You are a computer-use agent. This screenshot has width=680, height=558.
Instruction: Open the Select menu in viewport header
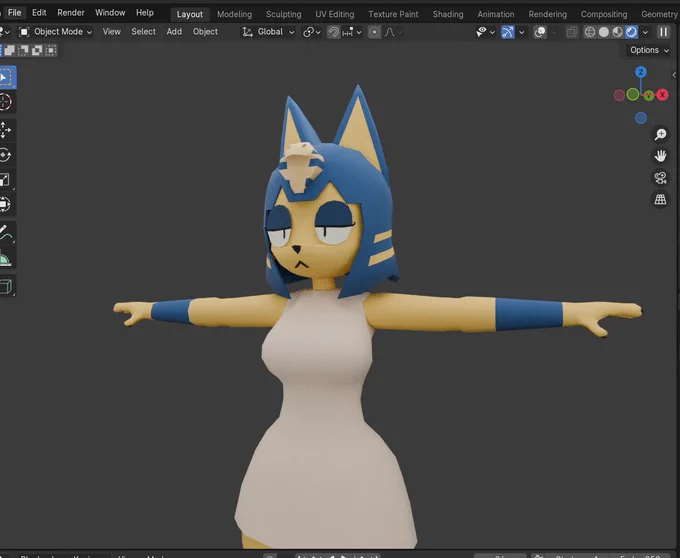pos(144,32)
